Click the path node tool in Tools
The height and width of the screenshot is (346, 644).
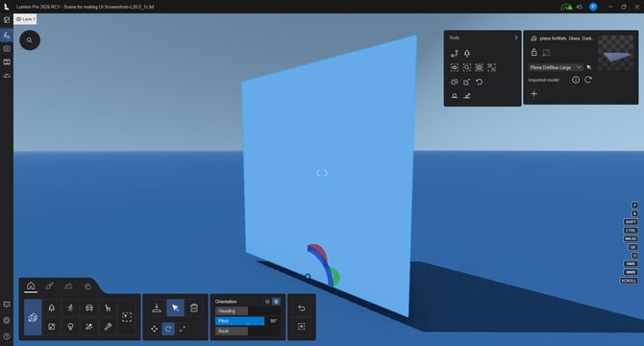(455, 54)
